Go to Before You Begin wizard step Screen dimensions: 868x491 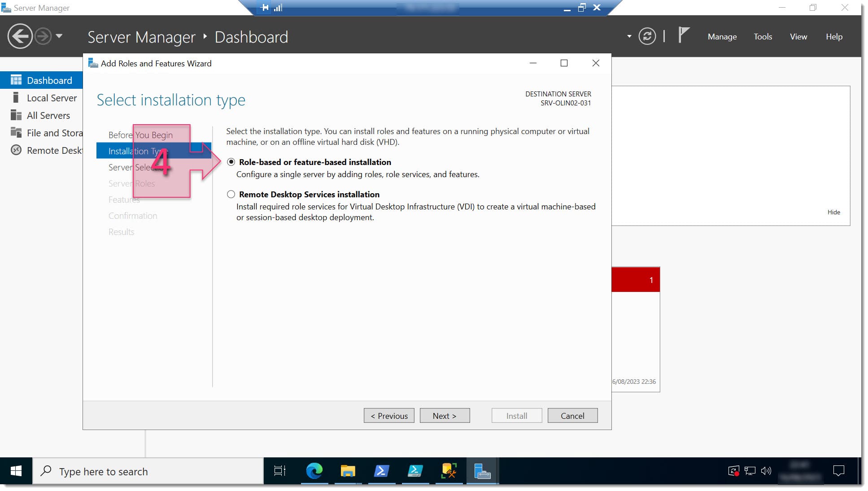coord(140,135)
